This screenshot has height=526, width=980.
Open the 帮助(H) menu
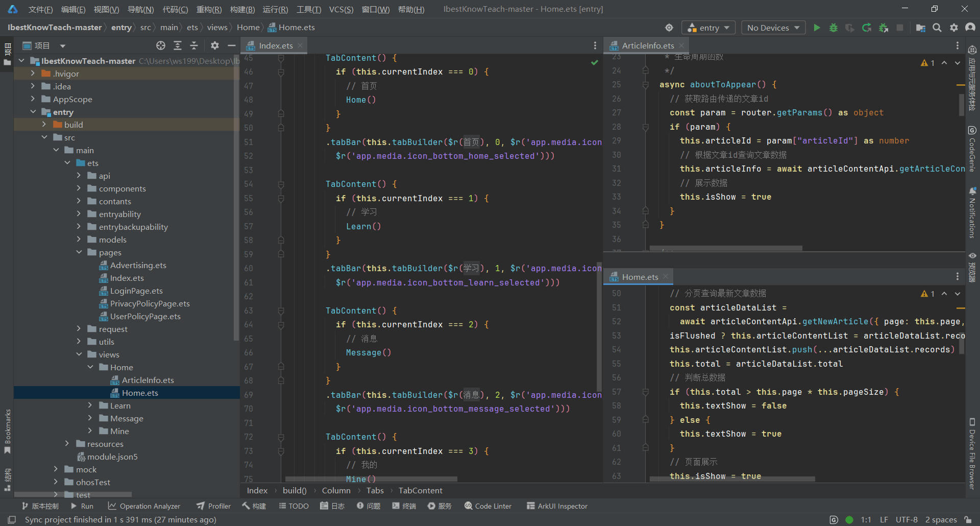(x=411, y=9)
